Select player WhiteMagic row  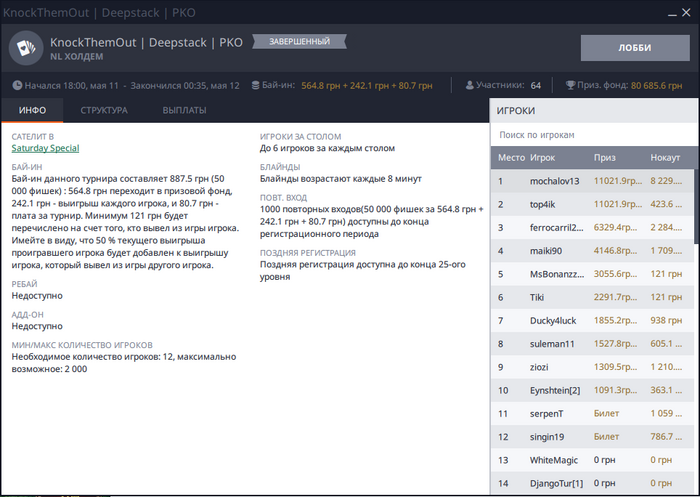tap(592, 460)
